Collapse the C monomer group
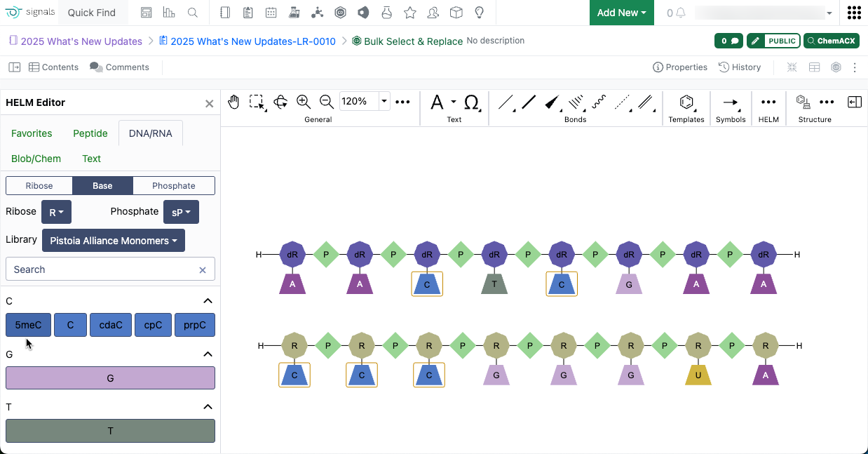Image resolution: width=868 pixels, height=454 pixels. pyautogui.click(x=208, y=301)
